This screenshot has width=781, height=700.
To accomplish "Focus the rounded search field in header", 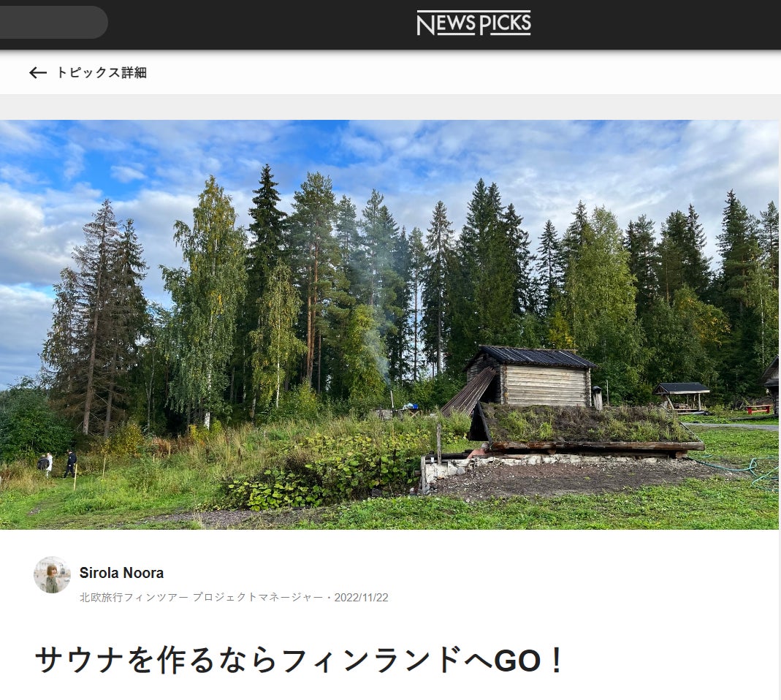I will coord(54,23).
